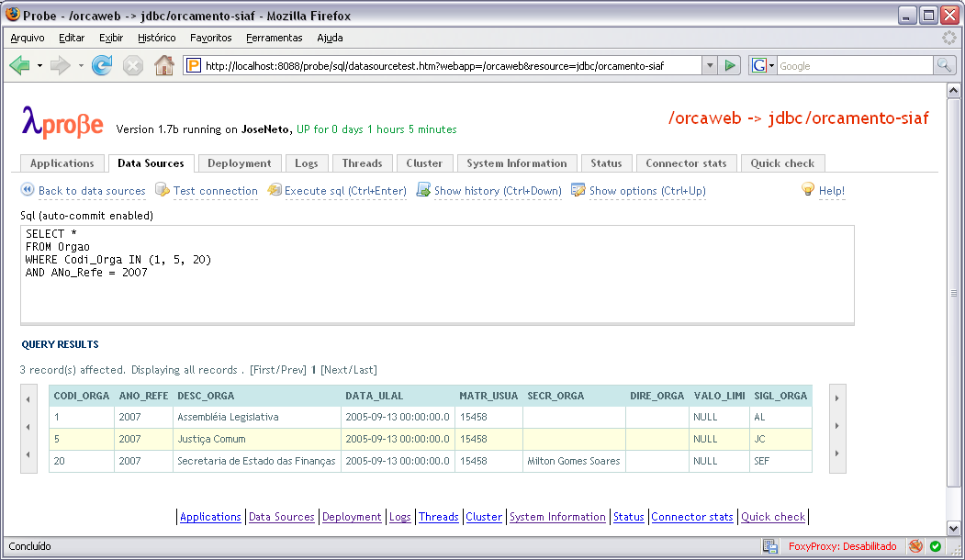
Task: Click the stop loading icon
Action: (133, 65)
